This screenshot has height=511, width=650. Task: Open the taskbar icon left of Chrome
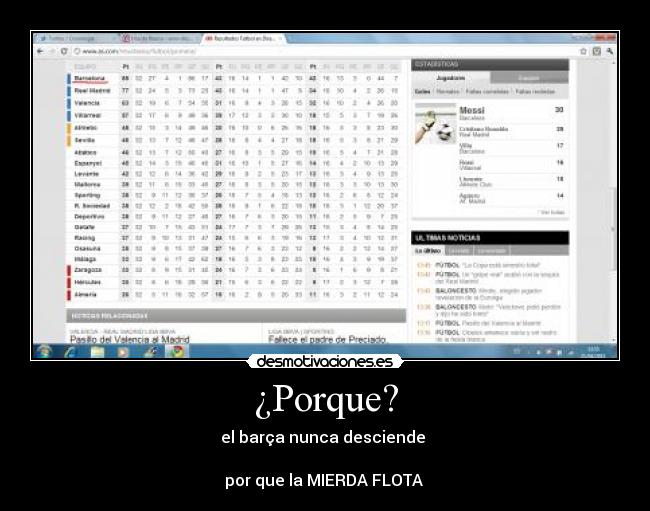[150, 352]
